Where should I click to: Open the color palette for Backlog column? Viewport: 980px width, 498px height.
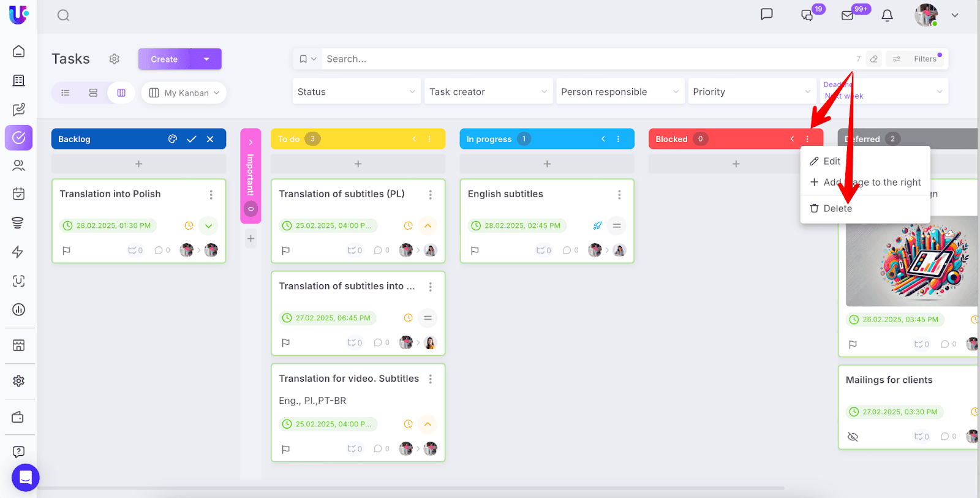(x=173, y=139)
